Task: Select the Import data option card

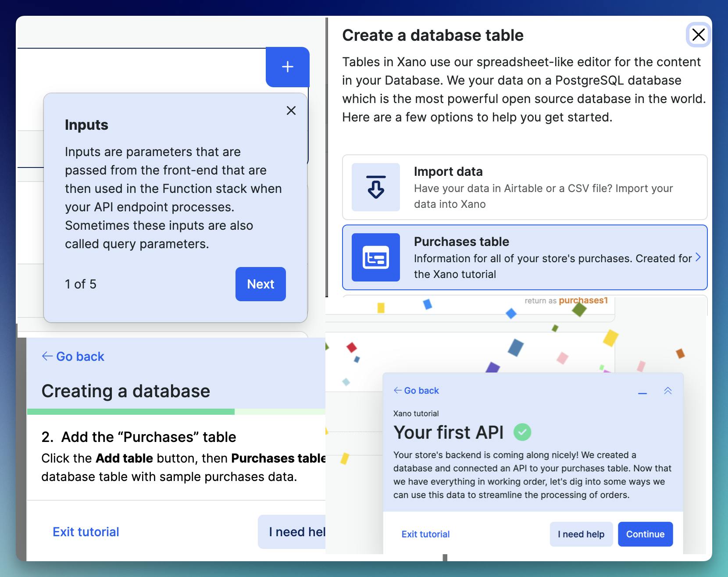Action: click(525, 187)
